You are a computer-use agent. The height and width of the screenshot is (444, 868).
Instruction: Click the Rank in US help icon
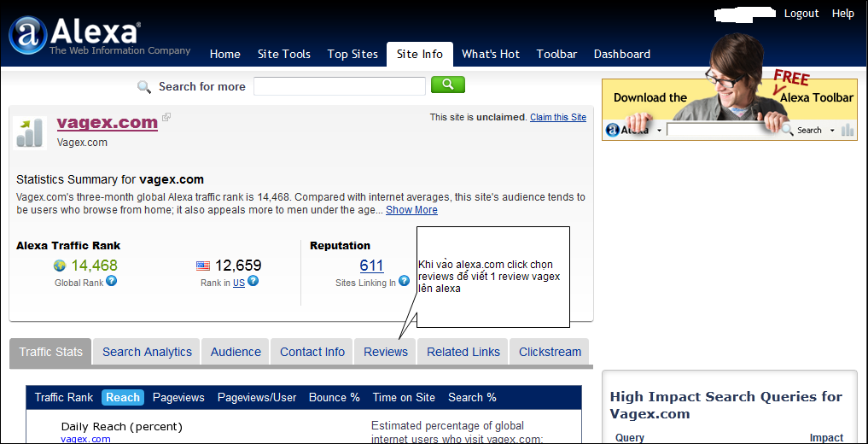coord(253,281)
